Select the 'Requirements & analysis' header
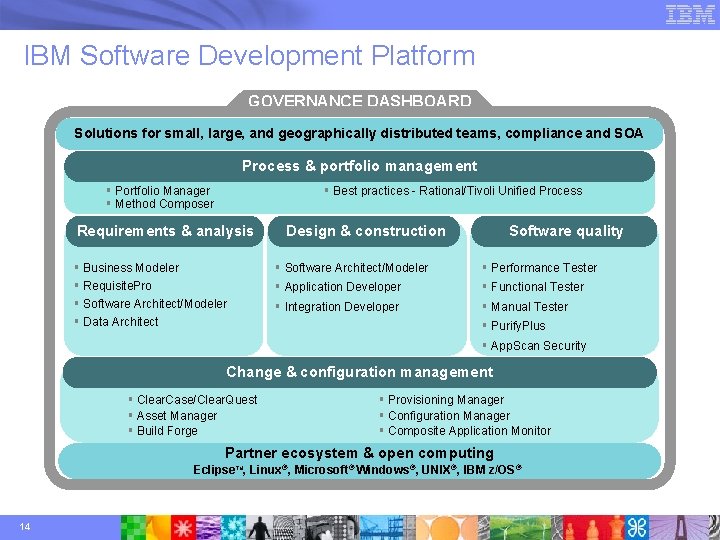Viewport: 720px width, 540px height. (x=165, y=231)
